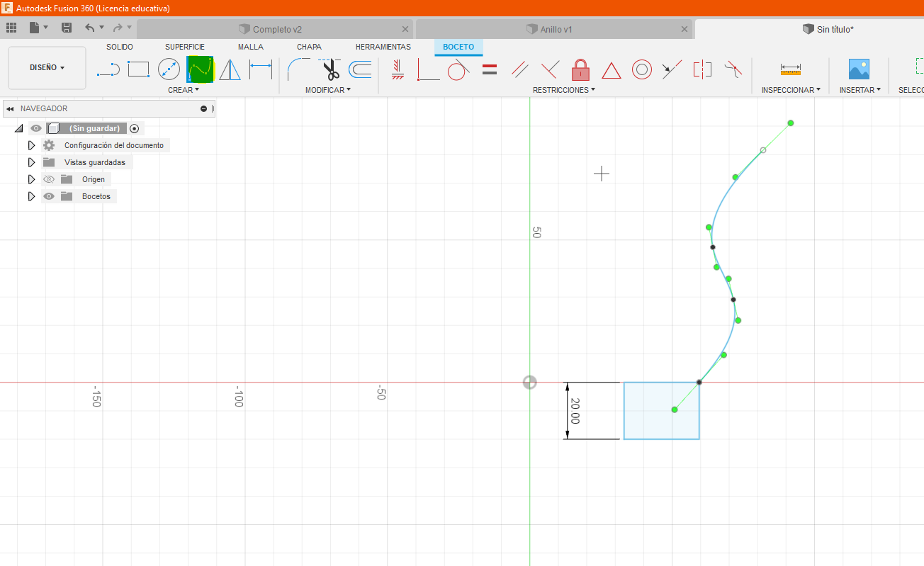Open the File menu dropdown
The image size is (924, 566).
point(39,28)
